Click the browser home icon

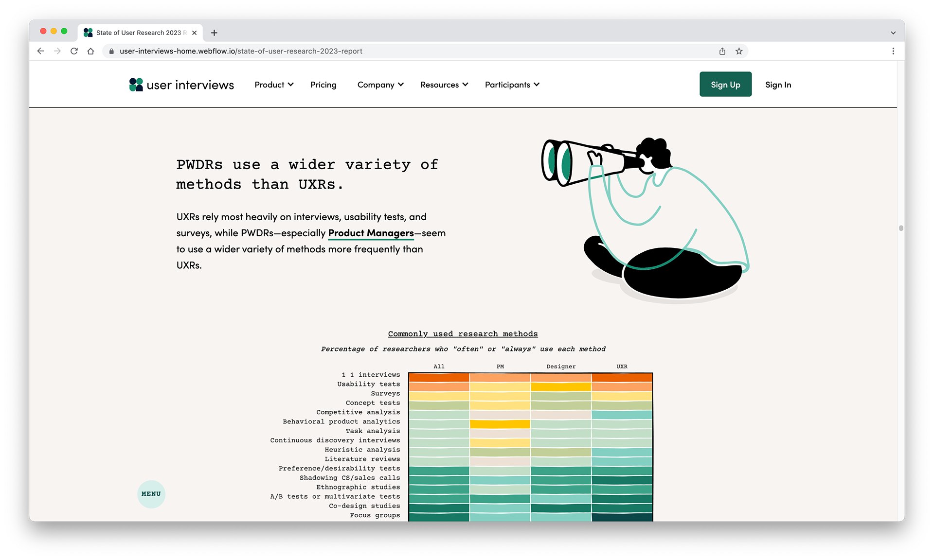point(90,51)
